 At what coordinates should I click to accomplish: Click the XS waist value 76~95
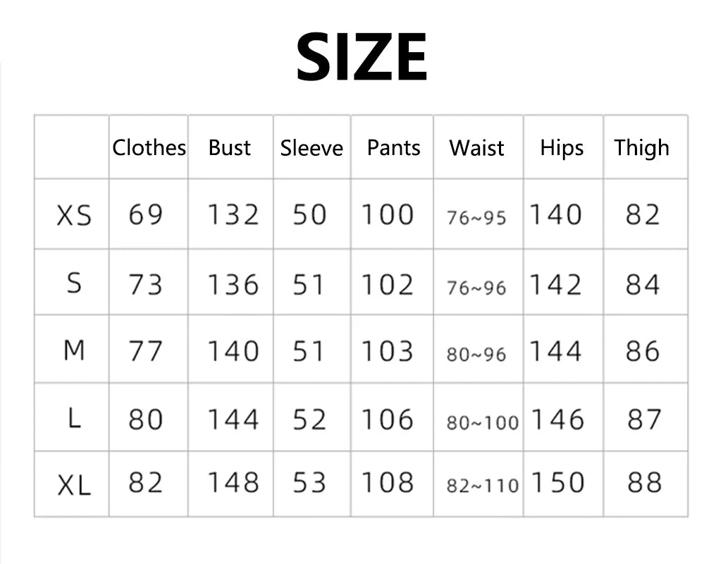click(x=476, y=218)
